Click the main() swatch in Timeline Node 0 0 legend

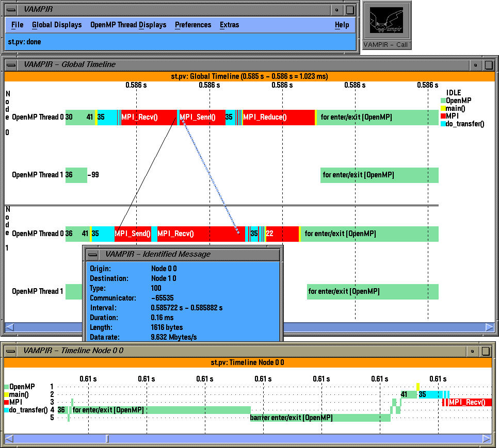(x=7, y=394)
